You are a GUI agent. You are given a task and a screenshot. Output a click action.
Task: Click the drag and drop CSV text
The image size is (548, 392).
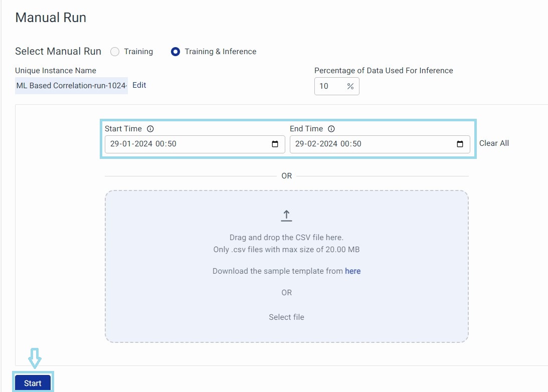(x=286, y=238)
